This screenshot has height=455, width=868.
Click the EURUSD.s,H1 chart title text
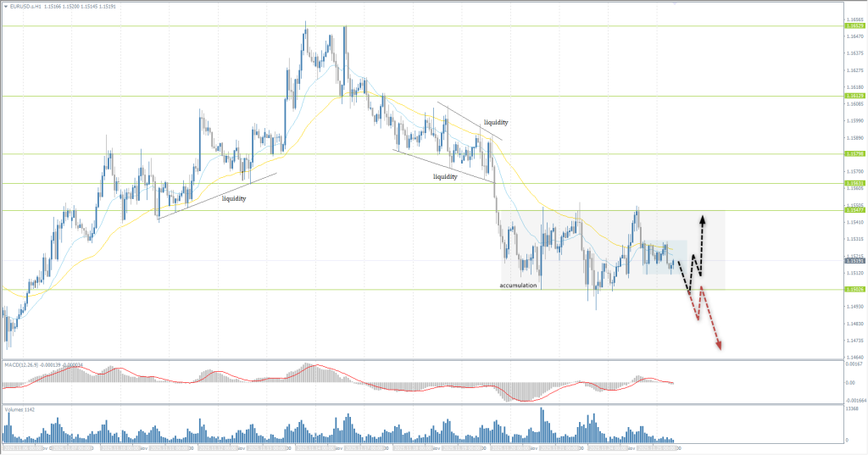coord(27,7)
